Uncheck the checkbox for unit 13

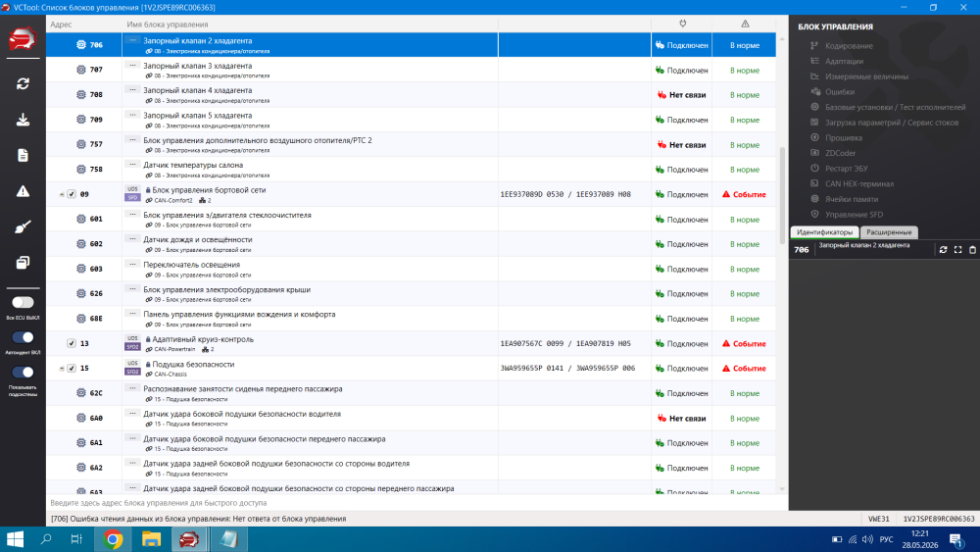[x=72, y=343]
